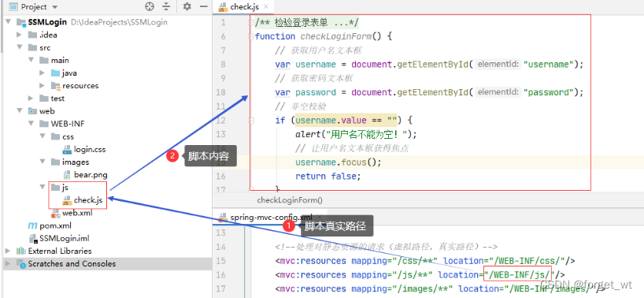Click the "/WEB-INF/js/" location value
The height and width of the screenshot is (298, 644).
[517, 274]
